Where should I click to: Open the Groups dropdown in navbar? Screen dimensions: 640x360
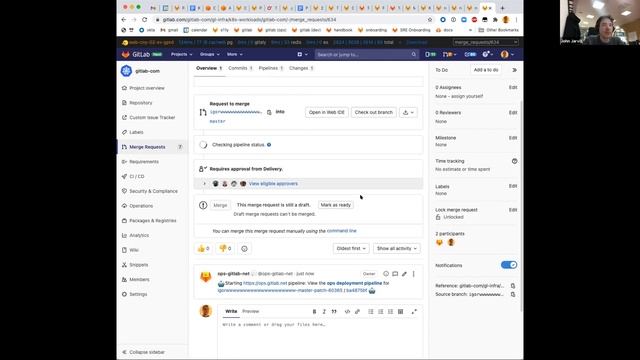(210, 54)
